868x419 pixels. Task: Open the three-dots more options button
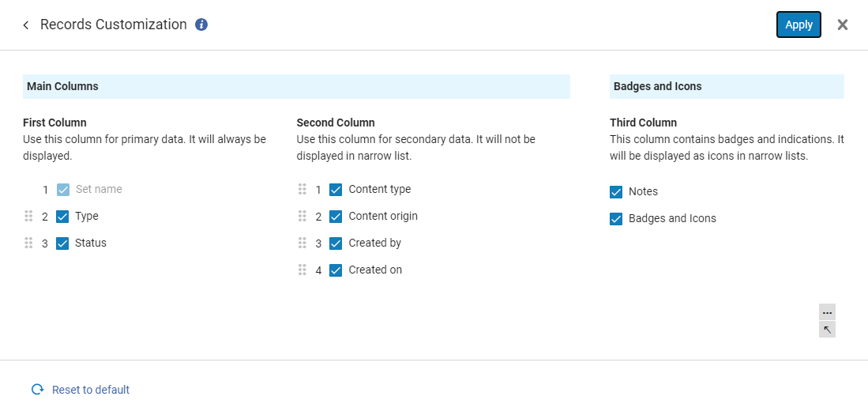(827, 312)
